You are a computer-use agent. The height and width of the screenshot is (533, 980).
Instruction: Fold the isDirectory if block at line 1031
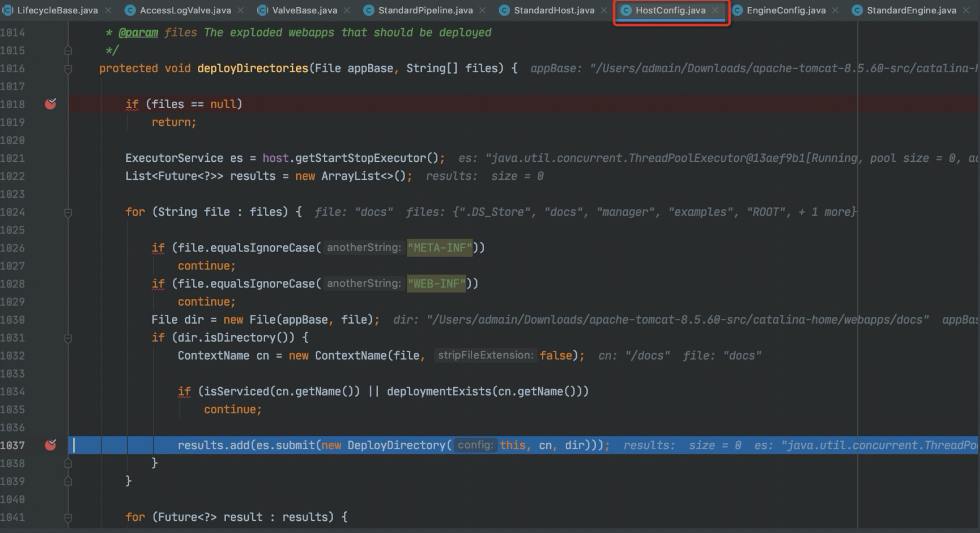68,338
